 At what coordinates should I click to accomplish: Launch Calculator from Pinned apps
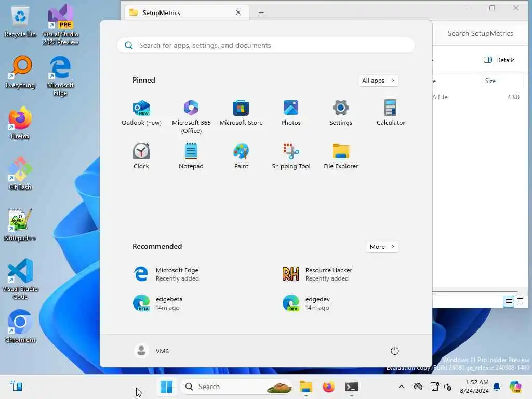pos(391,114)
